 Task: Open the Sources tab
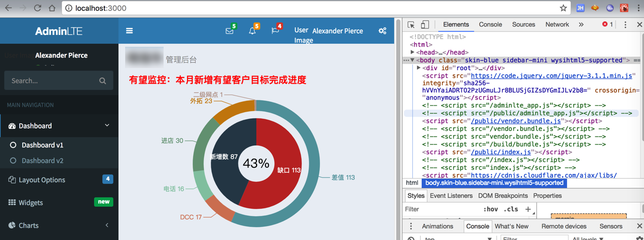524,24
